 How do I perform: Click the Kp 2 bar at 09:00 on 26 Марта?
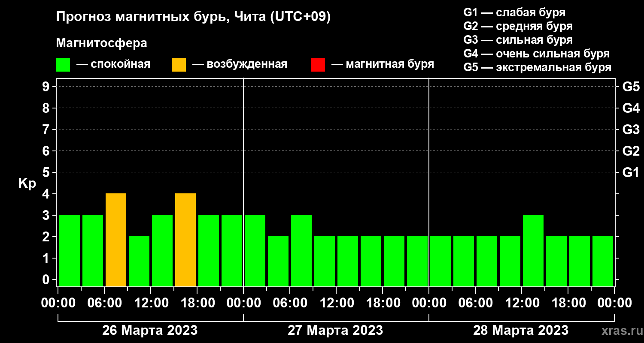139,261
